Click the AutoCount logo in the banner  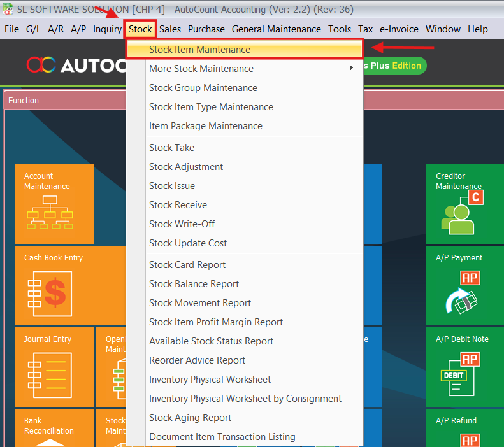click(x=73, y=65)
